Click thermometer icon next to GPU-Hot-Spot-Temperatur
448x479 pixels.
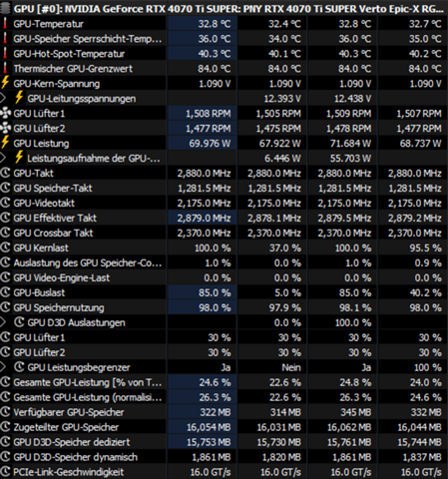coord(5,54)
